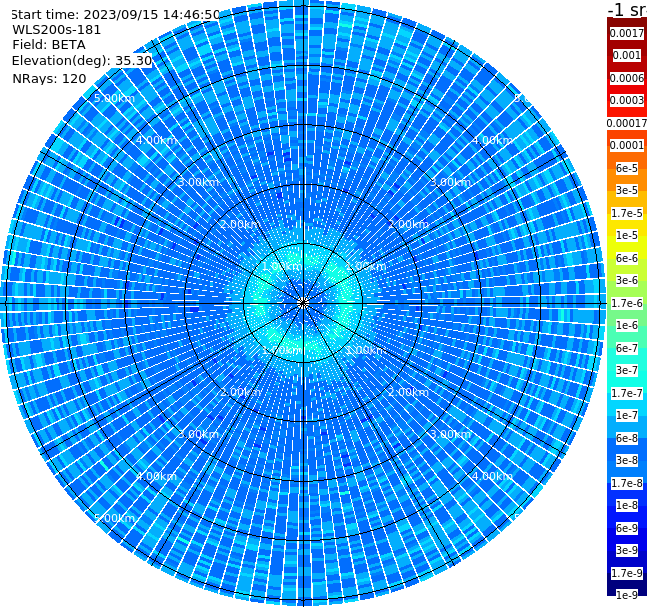Select the WLS200s-181 instrument label
Screen dimensions: 647x607
57,30
